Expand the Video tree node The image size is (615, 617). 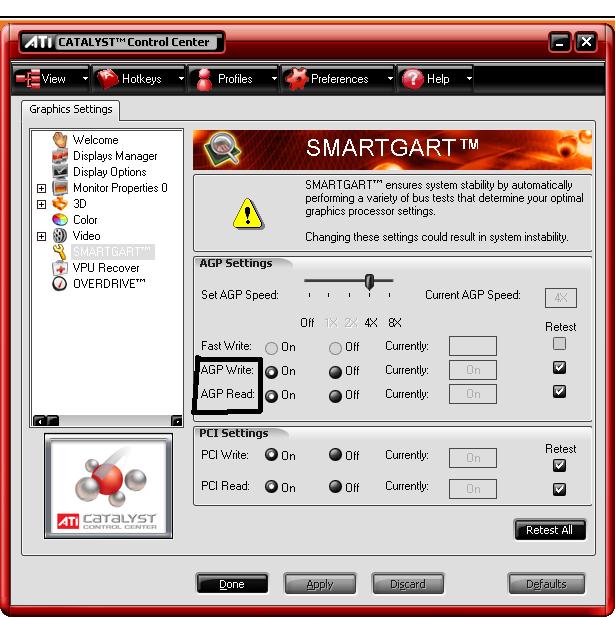(41, 237)
